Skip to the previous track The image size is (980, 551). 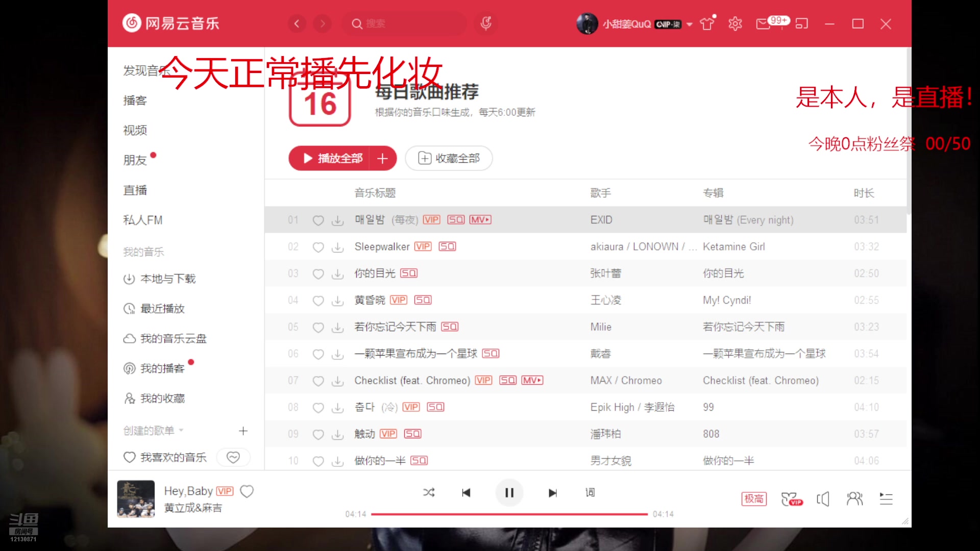466,493
